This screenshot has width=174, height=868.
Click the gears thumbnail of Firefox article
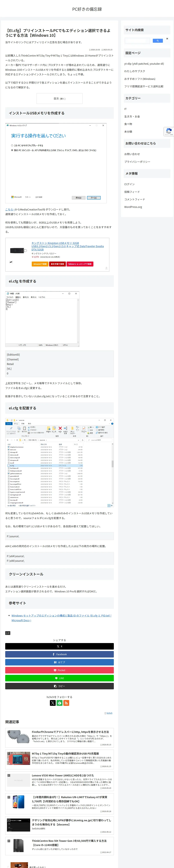(x=18, y=737)
